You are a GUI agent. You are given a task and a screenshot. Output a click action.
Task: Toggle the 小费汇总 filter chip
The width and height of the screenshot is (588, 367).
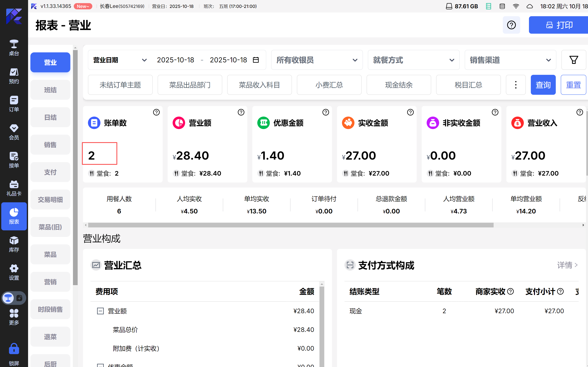click(329, 85)
